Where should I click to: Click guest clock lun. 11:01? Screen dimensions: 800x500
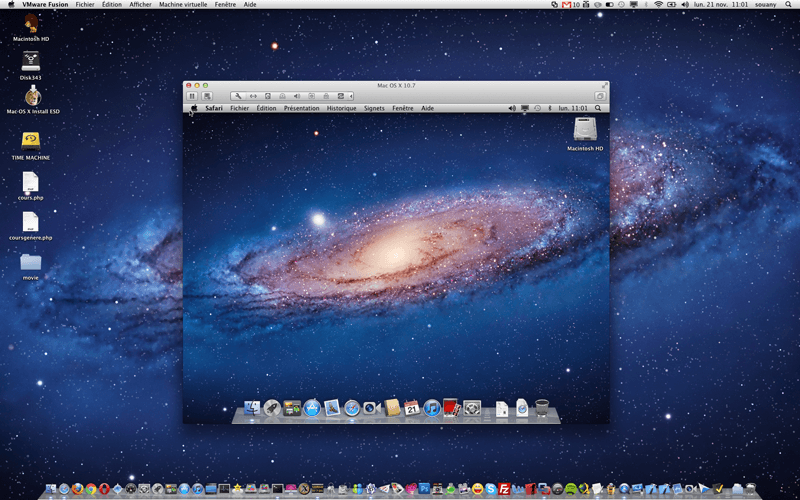(x=573, y=108)
